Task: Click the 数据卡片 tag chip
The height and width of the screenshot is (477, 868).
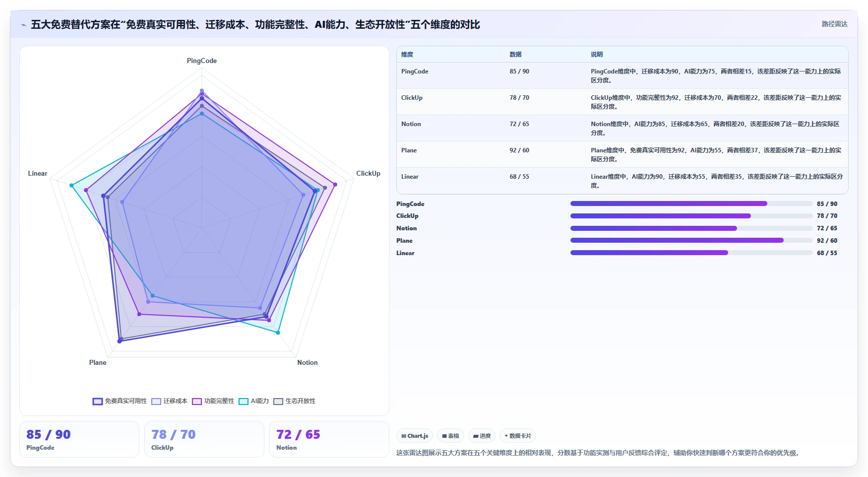Action: point(518,436)
